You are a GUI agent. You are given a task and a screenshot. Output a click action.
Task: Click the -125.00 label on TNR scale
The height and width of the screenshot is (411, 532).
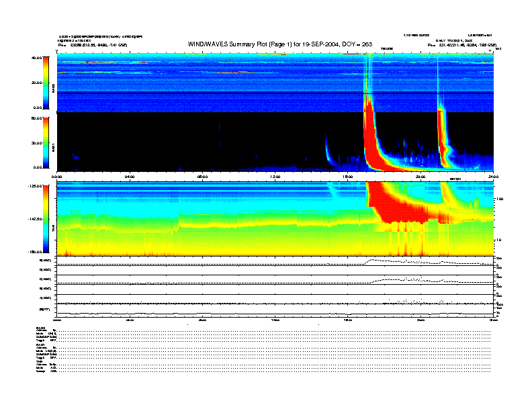tap(34, 186)
